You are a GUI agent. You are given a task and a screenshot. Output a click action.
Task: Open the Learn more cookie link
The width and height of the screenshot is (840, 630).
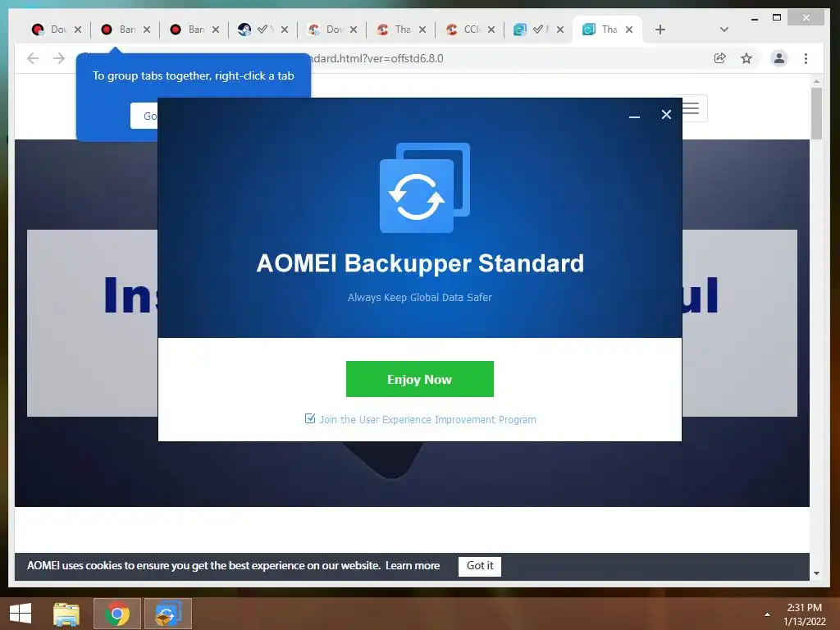[413, 565]
